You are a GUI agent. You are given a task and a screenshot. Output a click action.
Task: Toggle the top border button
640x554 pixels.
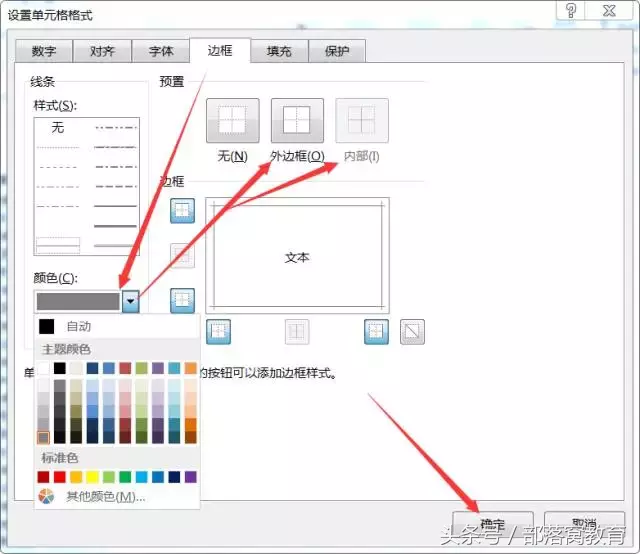pyautogui.click(x=182, y=211)
